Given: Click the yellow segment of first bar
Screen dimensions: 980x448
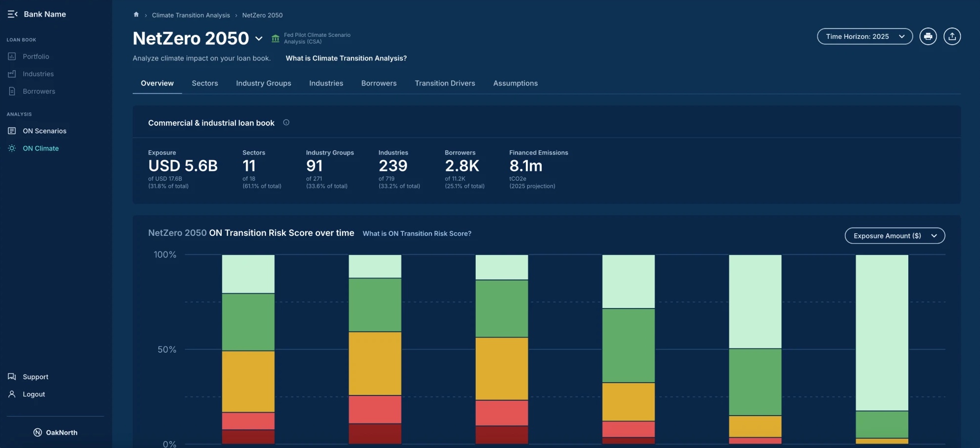Looking at the screenshot, I should click(248, 381).
